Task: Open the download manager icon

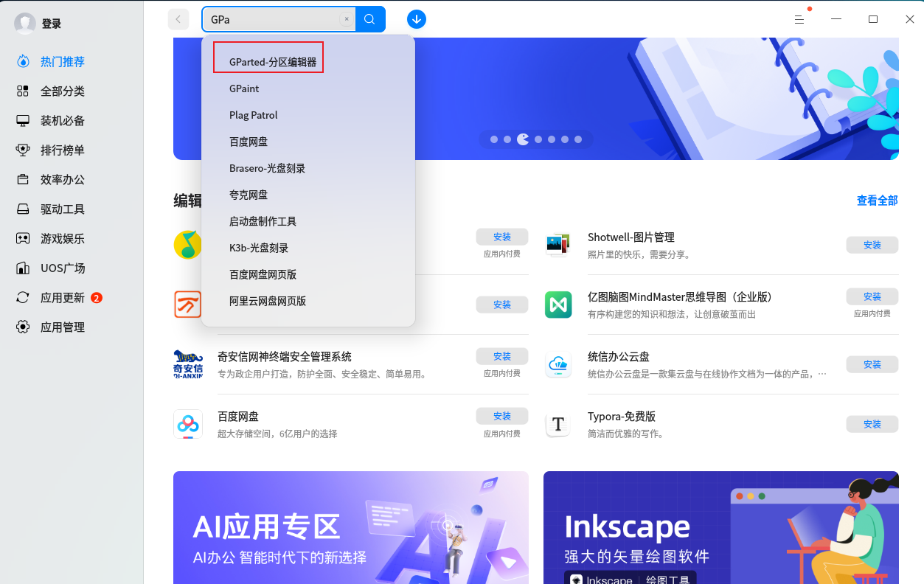Action: click(417, 19)
